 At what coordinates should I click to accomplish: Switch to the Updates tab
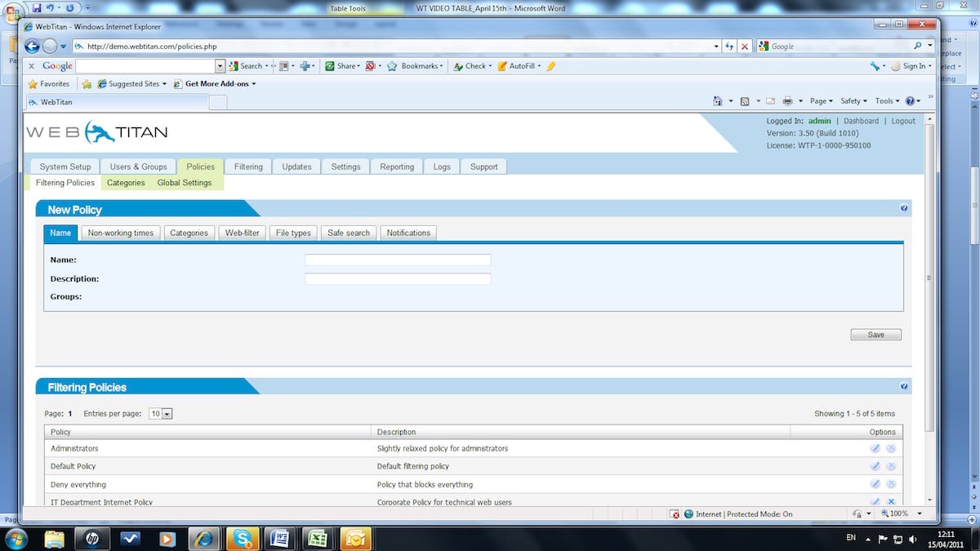coord(296,167)
